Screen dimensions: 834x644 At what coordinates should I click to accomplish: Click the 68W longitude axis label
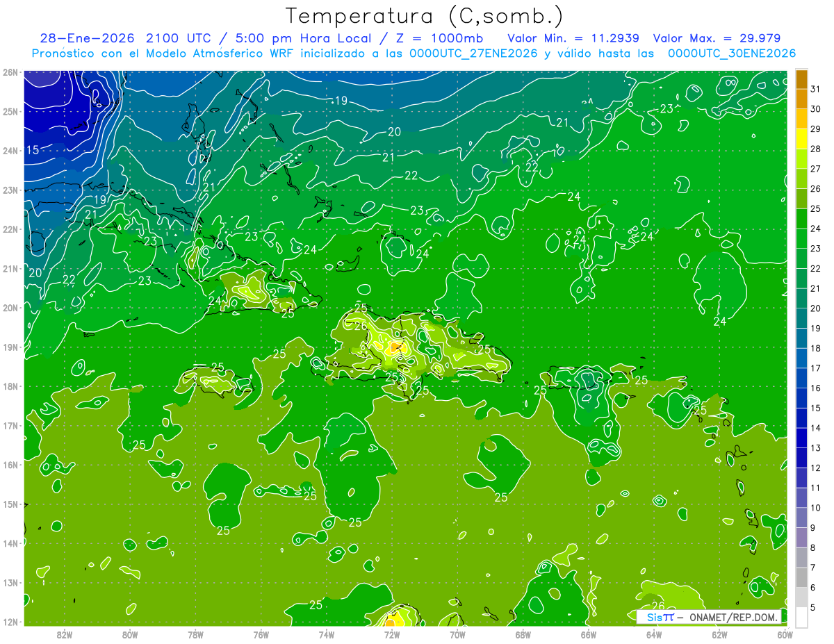[523, 634]
